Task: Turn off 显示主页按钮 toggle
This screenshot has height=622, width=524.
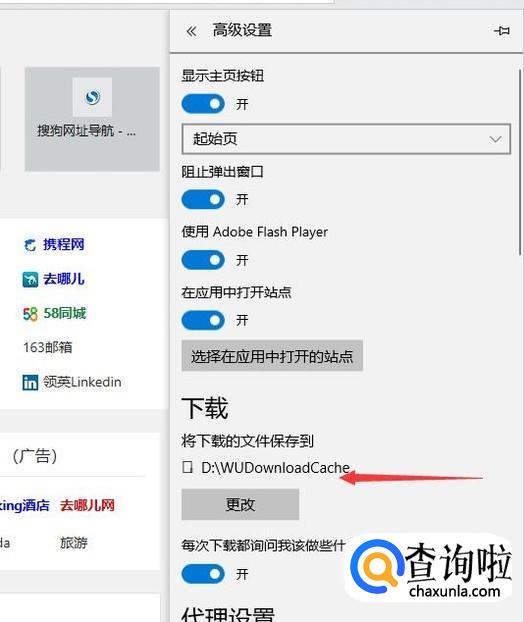Action: [x=203, y=104]
